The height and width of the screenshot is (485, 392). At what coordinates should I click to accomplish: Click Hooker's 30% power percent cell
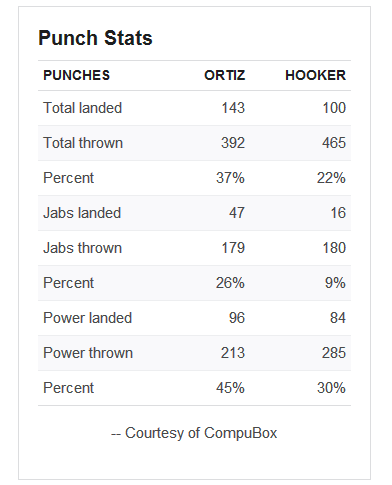click(331, 388)
